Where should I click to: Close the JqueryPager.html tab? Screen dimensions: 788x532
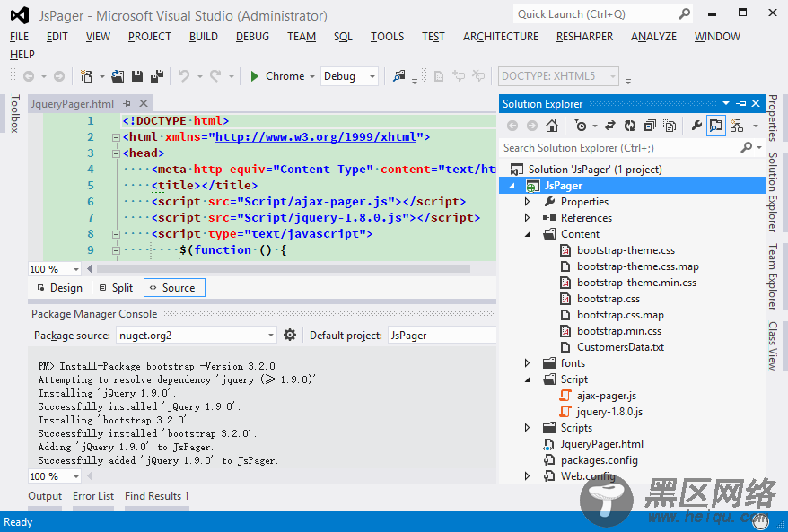(144, 103)
